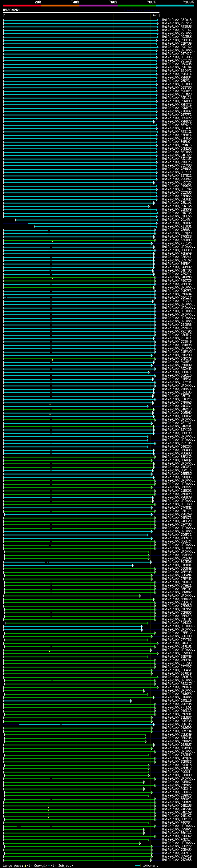Click the UniRef100_Q677F2 label

[177, 115]
